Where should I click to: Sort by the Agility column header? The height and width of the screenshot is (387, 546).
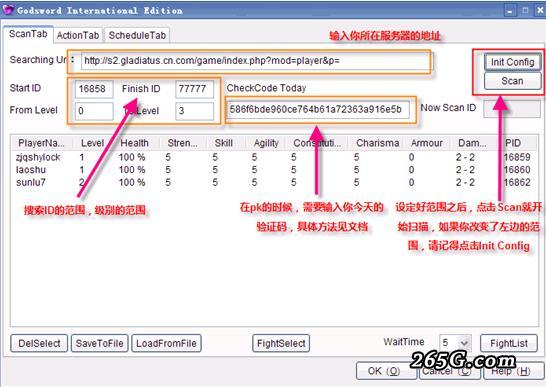[x=266, y=143]
